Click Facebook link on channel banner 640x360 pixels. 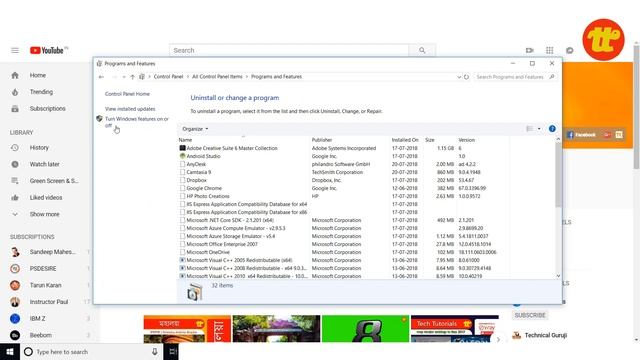[582, 135]
